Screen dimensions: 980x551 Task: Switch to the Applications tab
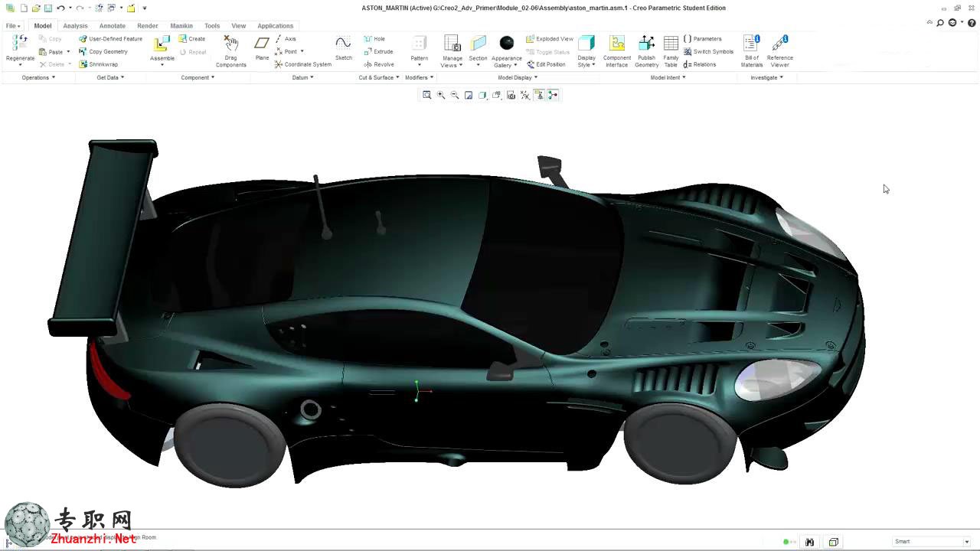[275, 26]
